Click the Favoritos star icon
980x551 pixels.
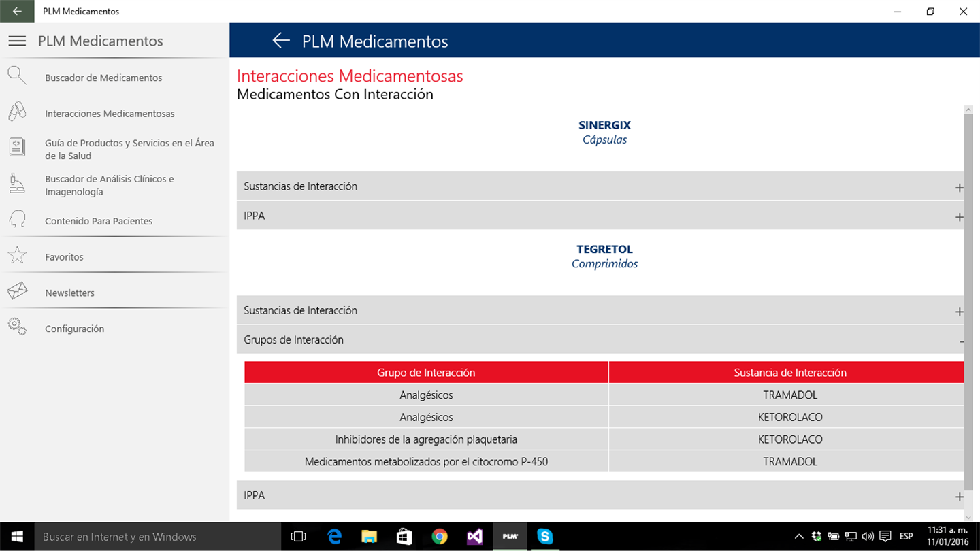point(17,256)
